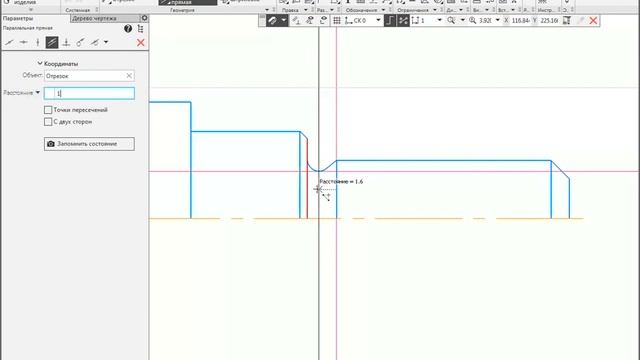Enable С двух сторон checkbox
This screenshot has height=360, width=640.
tap(48, 122)
